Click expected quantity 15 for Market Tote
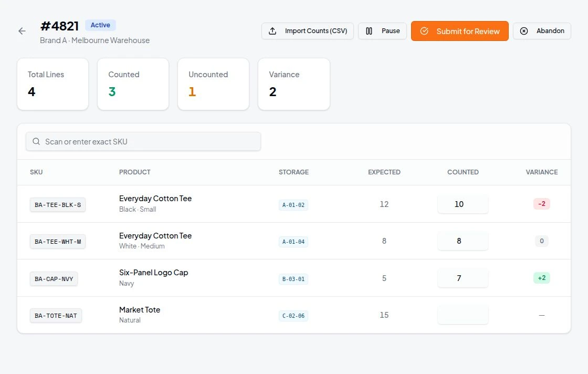 384,315
